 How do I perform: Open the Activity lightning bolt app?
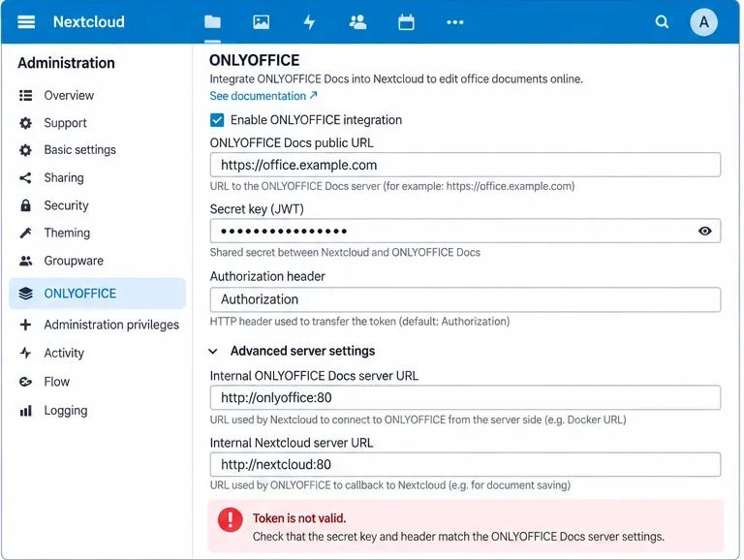coord(309,22)
